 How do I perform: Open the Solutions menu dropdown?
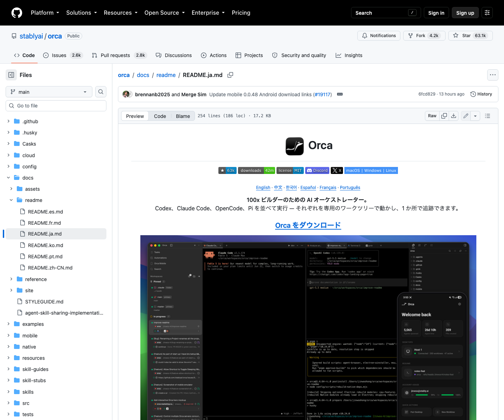(x=82, y=13)
